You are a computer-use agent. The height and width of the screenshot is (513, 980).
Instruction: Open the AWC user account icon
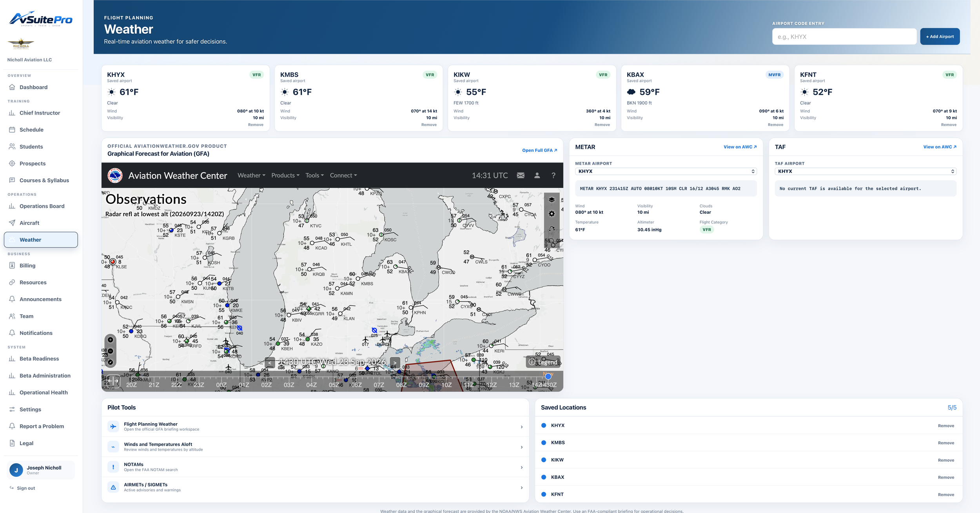point(537,175)
